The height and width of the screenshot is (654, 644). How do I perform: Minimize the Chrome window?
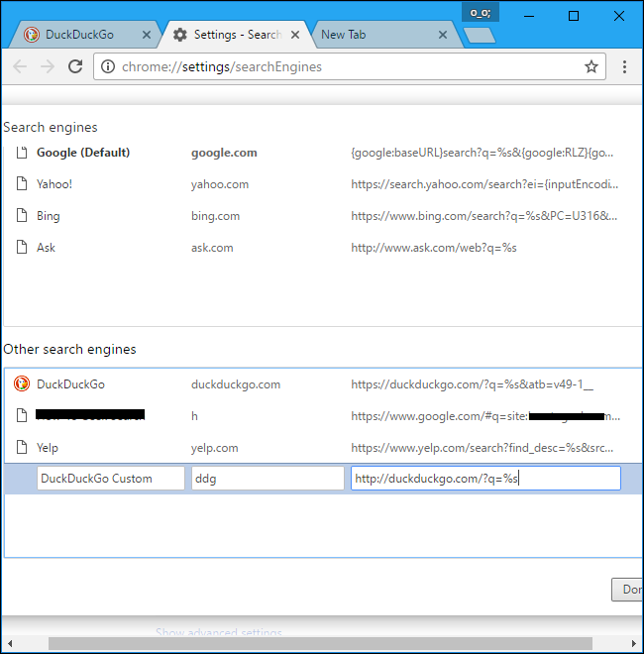pyautogui.click(x=529, y=16)
